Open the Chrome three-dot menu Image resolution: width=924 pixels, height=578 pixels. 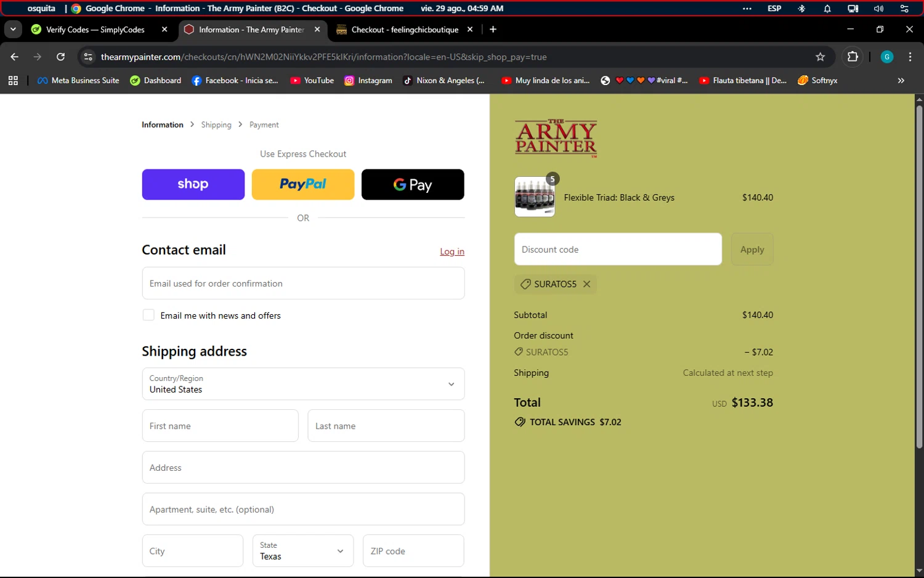(910, 57)
